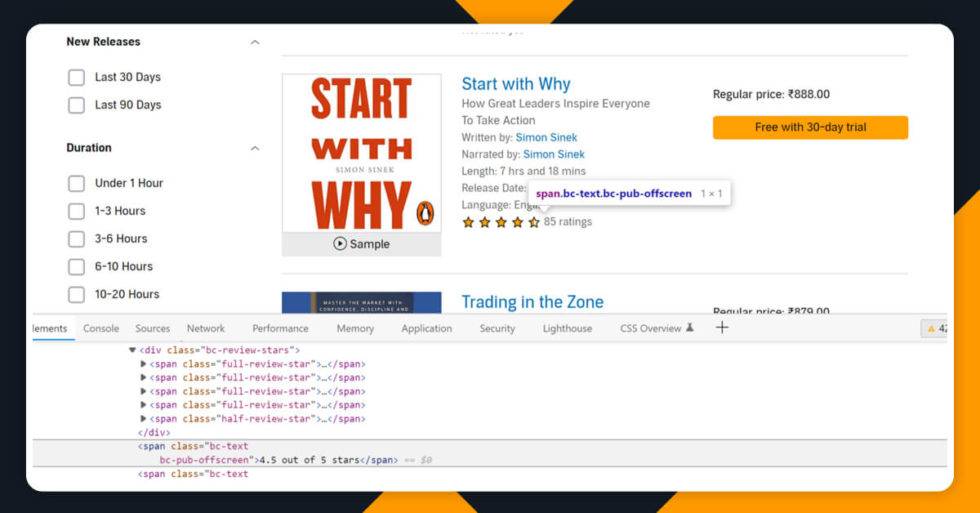The width and height of the screenshot is (980, 513).
Task: Expand the second full-review-star span node
Action: pos(143,378)
